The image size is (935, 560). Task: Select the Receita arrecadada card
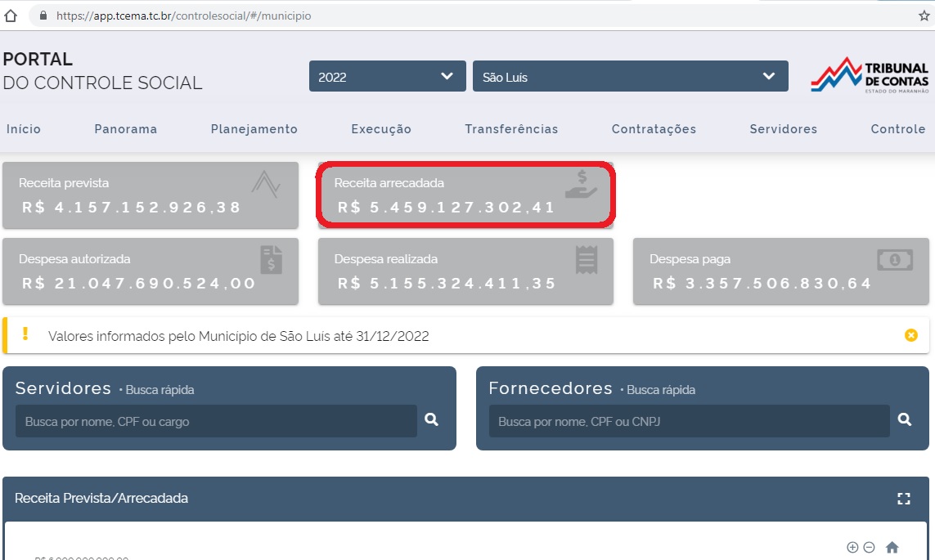pyautogui.click(x=465, y=195)
